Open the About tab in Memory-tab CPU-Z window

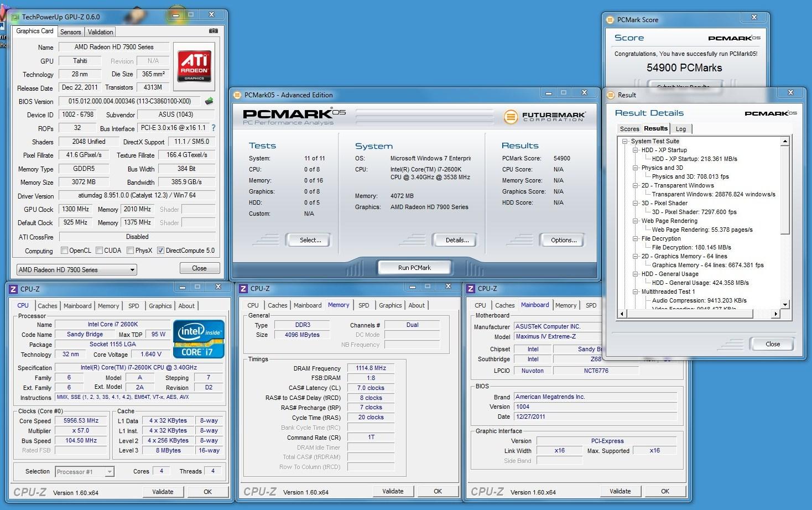(417, 305)
